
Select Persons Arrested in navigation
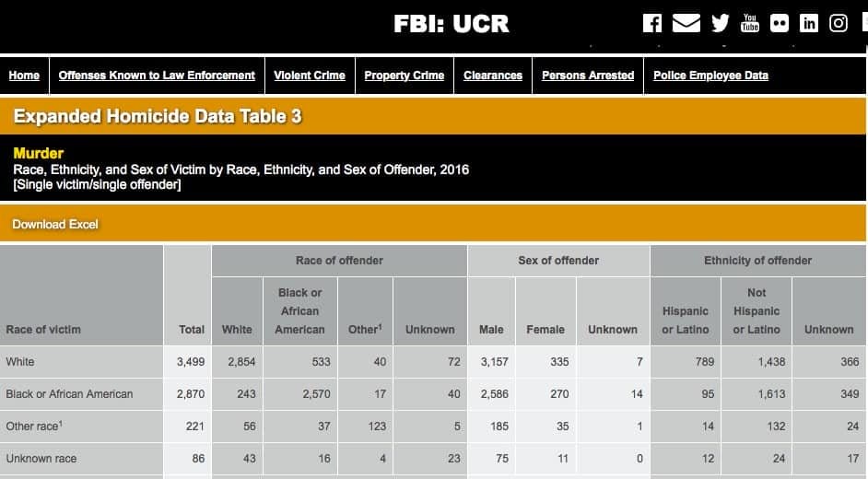(588, 76)
